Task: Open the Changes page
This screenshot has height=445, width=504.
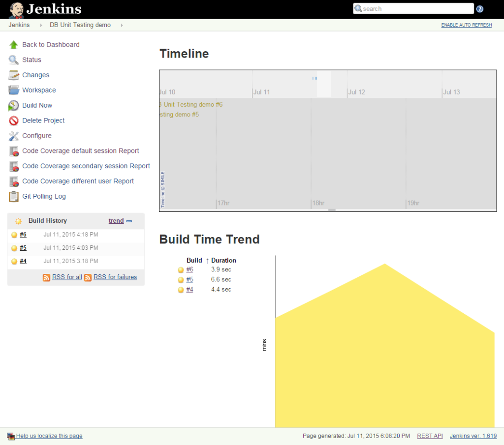Action: (35, 75)
